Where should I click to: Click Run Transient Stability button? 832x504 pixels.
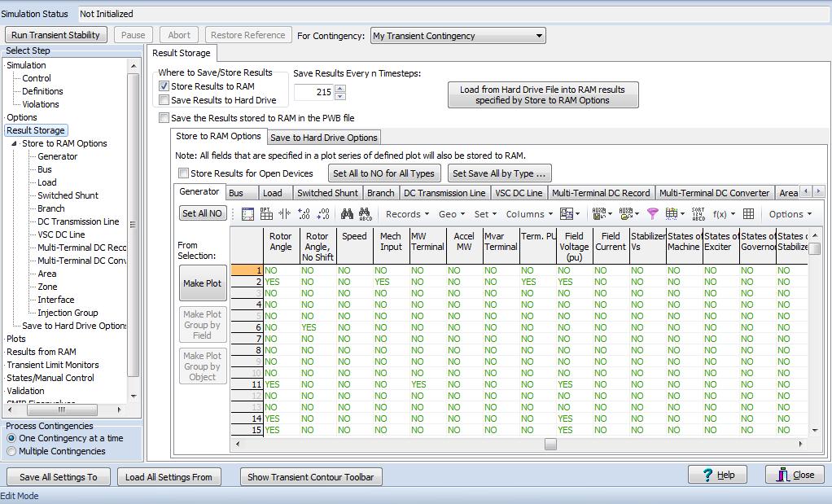click(x=55, y=35)
